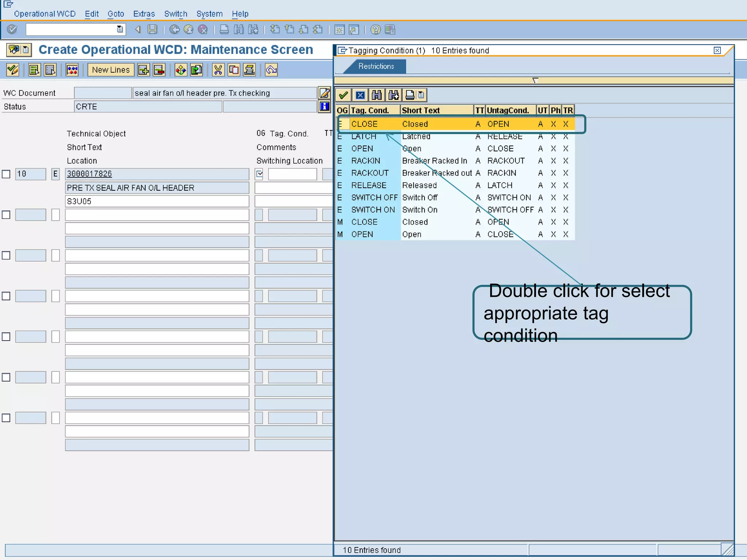Image resolution: width=747 pixels, height=560 pixels.
Task: Click the yellow Exit arrow icon
Action: coord(189,30)
